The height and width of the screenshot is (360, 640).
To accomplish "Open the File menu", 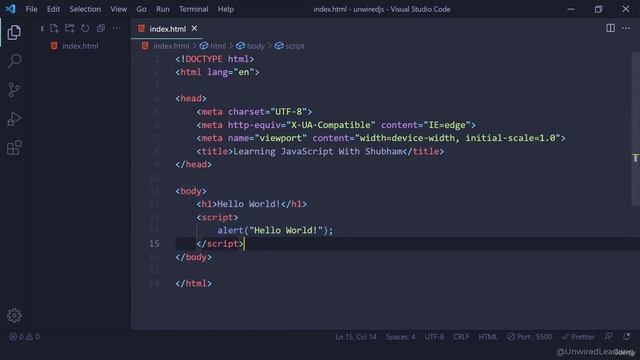I will (31, 9).
